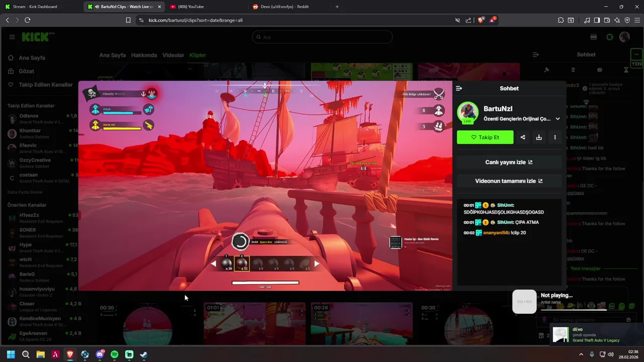The width and height of the screenshot is (644, 362).
Task: Open OzzyCreative followed channel
Action: click(x=42, y=163)
